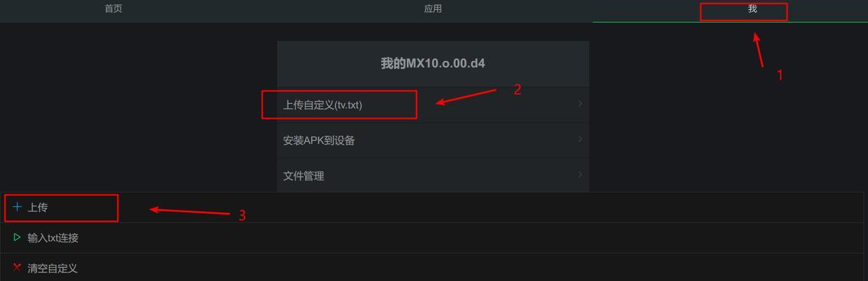Click the red X icon beside 清空自定义
This screenshot has height=281, width=868.
point(17,268)
